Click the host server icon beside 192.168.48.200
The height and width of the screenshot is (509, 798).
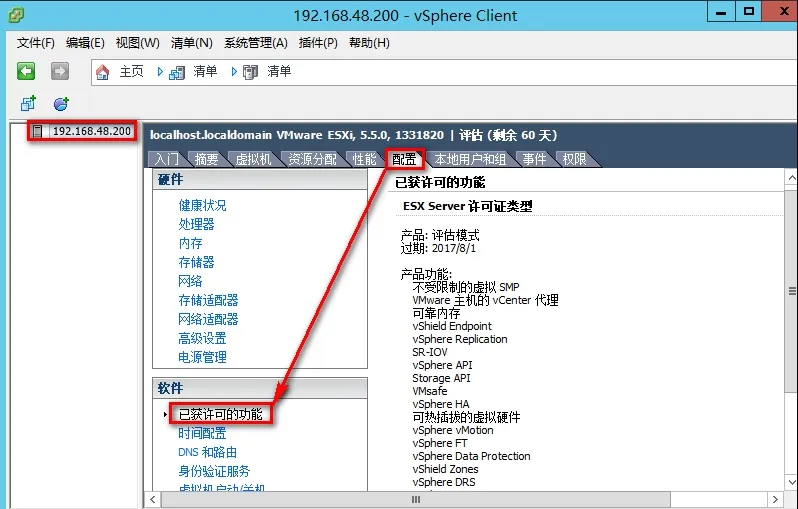pyautogui.click(x=37, y=131)
